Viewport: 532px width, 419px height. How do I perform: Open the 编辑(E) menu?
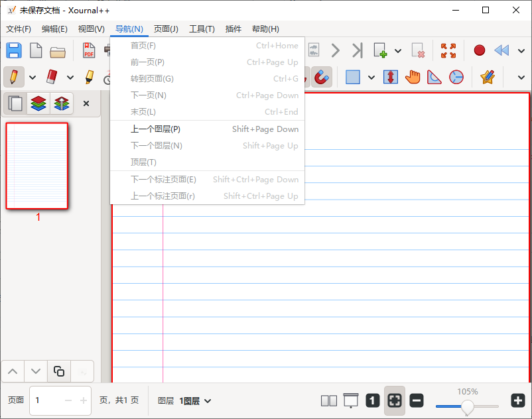click(x=54, y=29)
